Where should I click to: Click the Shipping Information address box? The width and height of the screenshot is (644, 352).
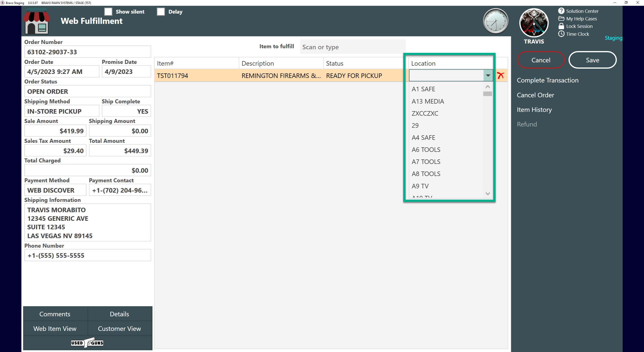point(88,223)
